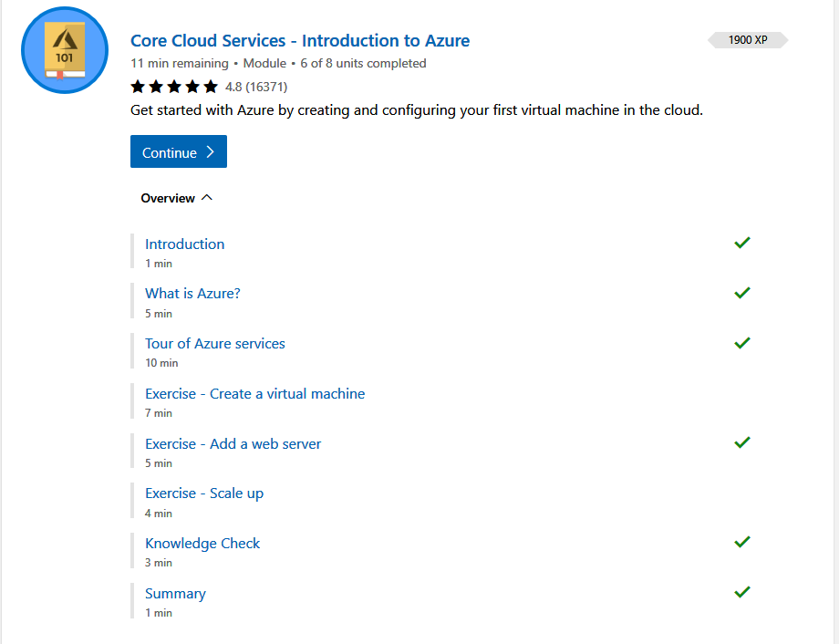The height and width of the screenshot is (644, 839).
Task: Click the green checkmark next to Introduction
Action: [741, 242]
